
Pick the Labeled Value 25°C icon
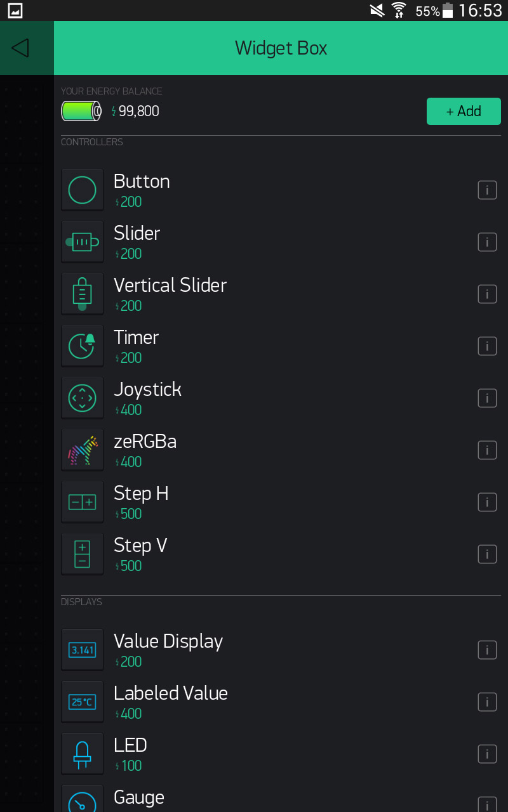pos(82,702)
